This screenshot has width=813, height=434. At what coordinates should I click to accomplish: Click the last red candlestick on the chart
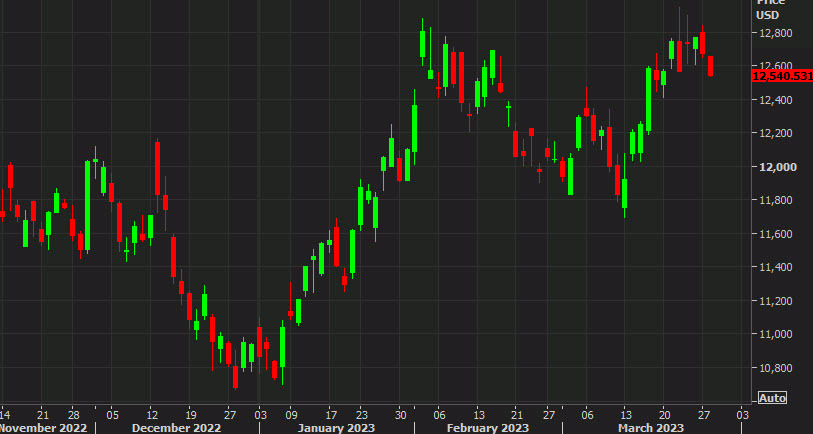[711, 66]
